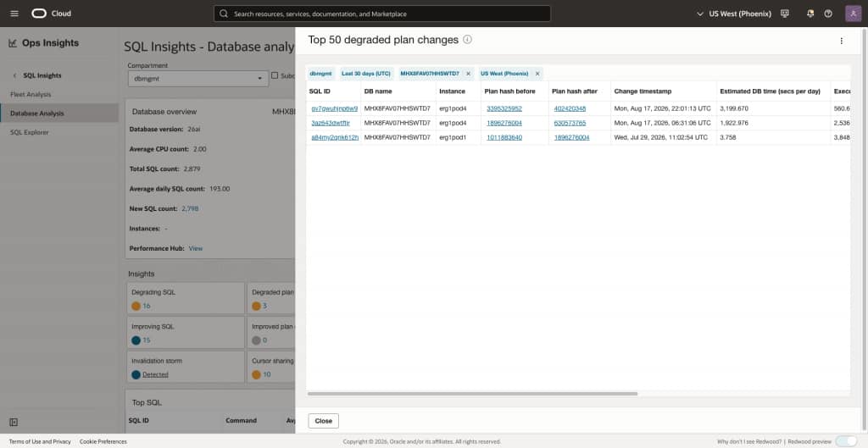Remove the US West (Phoenix) filter chip
Image resolution: width=868 pixels, height=448 pixels.
click(x=537, y=74)
